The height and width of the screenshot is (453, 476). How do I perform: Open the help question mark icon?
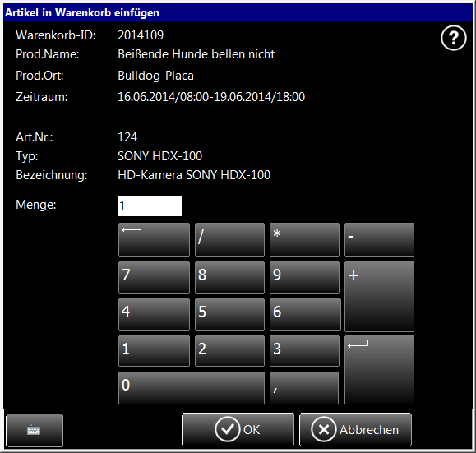[453, 38]
